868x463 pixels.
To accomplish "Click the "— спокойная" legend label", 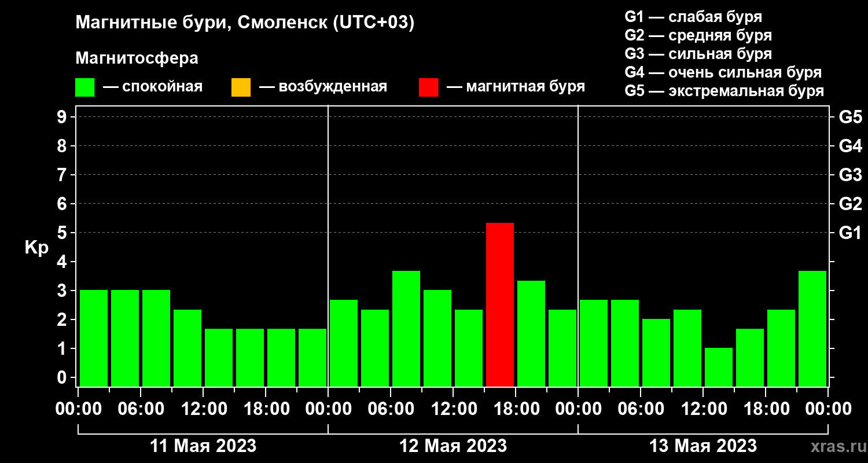I will 153,87.
